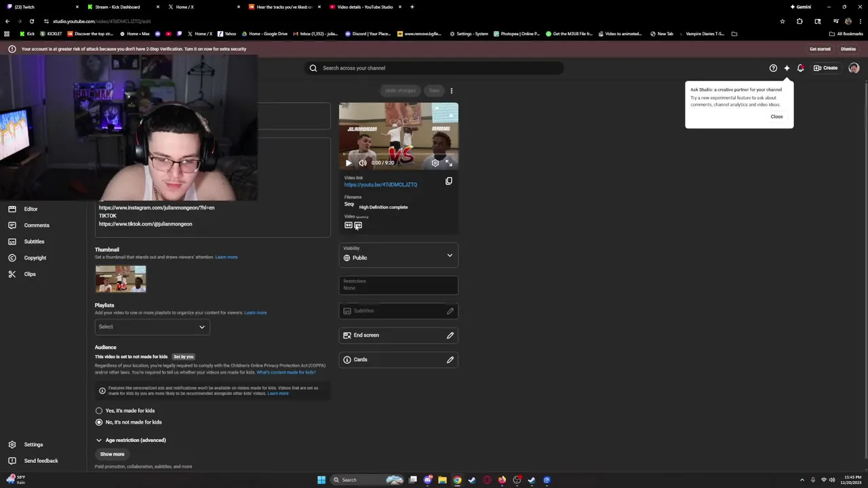Viewport: 868px width, 488px height.
Task: Open video preview settings gear
Action: pos(435,163)
